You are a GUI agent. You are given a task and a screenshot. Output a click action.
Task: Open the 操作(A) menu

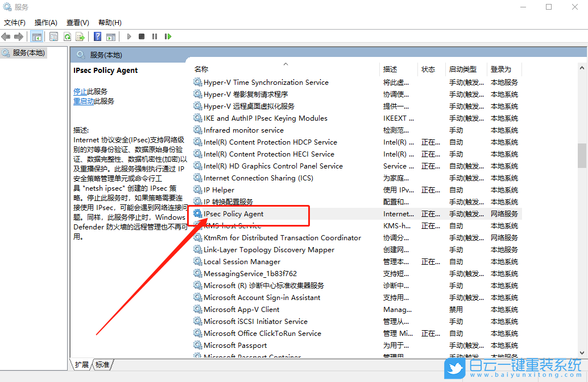point(45,23)
